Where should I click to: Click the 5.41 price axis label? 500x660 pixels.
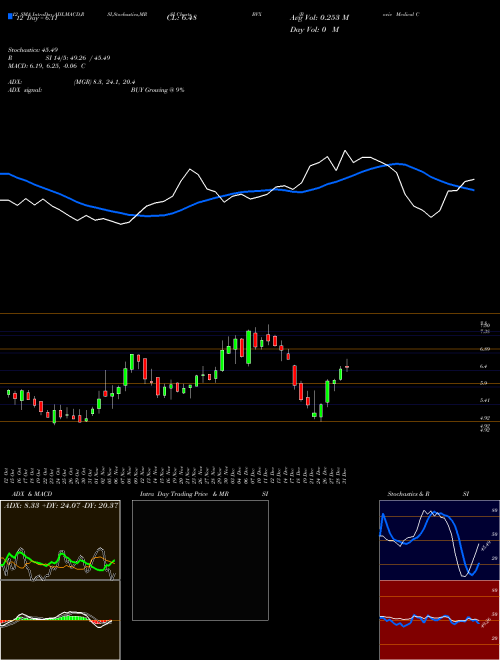pos(484,400)
